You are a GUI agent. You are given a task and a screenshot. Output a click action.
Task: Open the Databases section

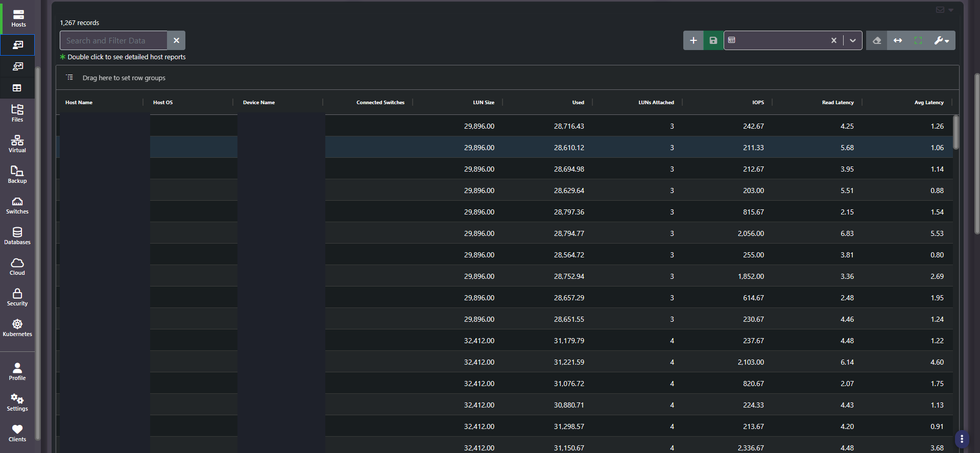(17, 235)
